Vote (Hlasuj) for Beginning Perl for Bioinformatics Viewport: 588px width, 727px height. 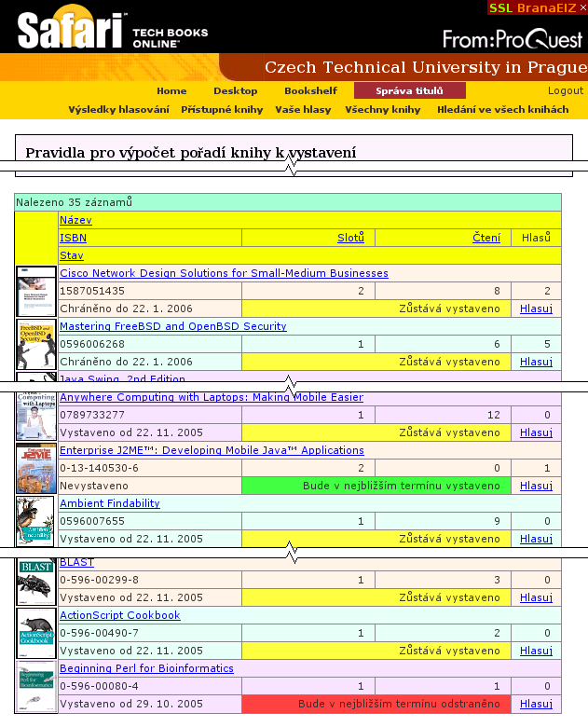536,704
